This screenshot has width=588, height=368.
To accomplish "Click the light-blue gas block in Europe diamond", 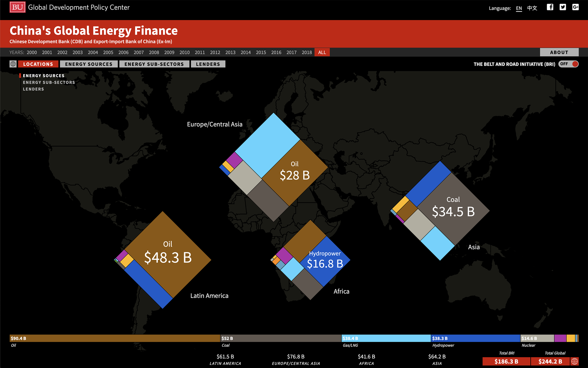I will pyautogui.click(x=267, y=146).
